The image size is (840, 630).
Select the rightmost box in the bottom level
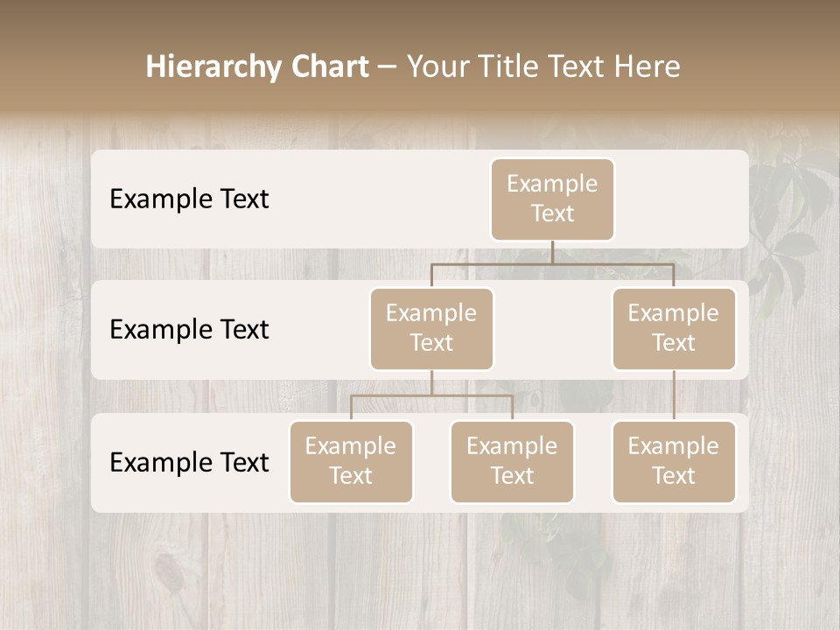coord(674,461)
